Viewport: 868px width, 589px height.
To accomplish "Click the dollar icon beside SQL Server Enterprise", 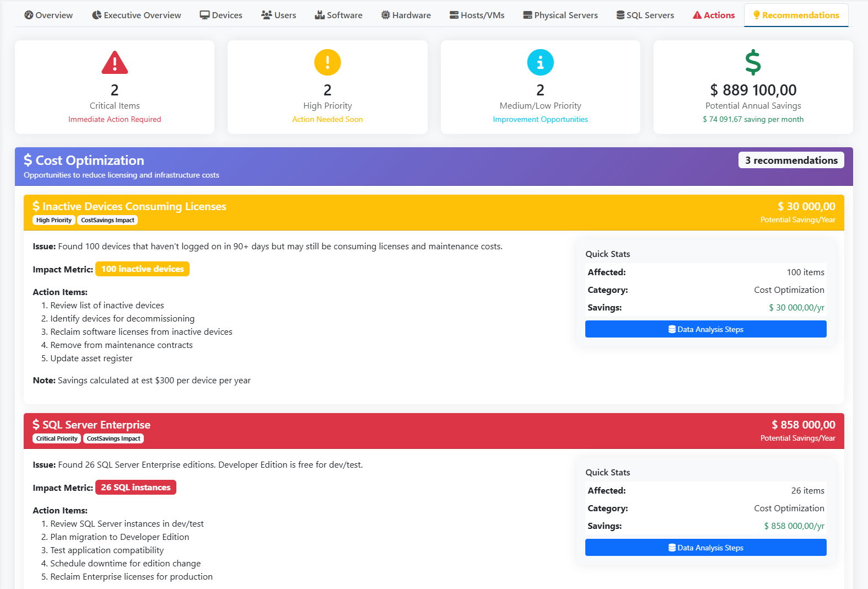I will pyautogui.click(x=36, y=425).
